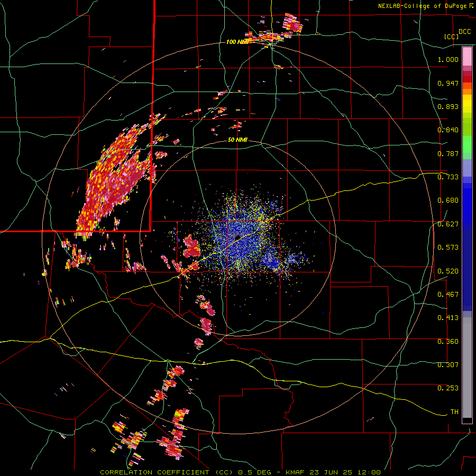Click the black radar site dot at ring center
The height and width of the screenshot is (476, 476).
(239, 237)
